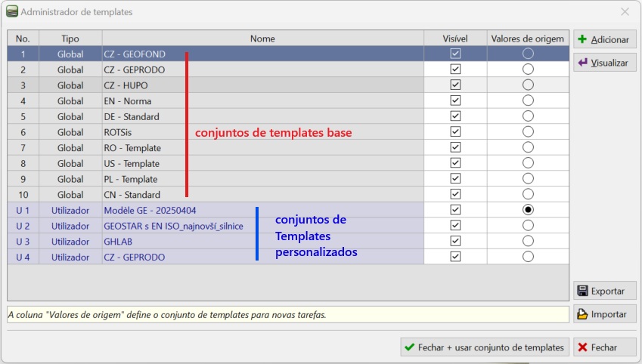Toggle the Visível checkbox for CZ - HUPO
Image resolution: width=642 pixels, height=364 pixels.
455,85
